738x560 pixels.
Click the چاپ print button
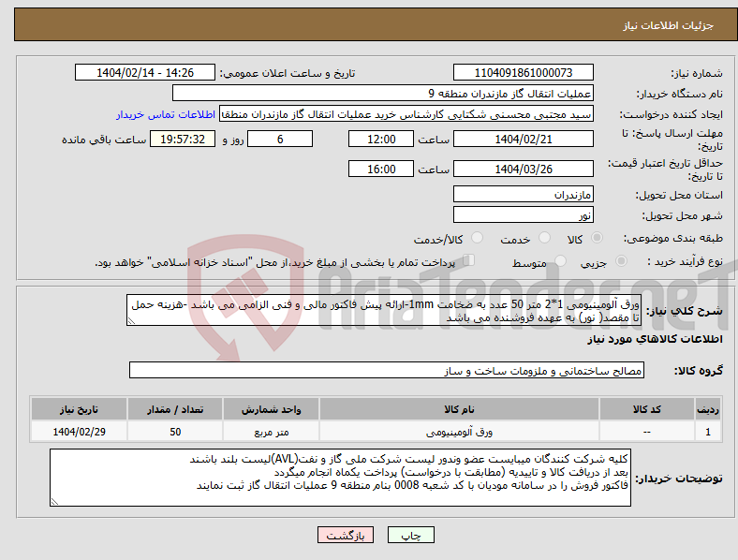pyautogui.click(x=411, y=535)
